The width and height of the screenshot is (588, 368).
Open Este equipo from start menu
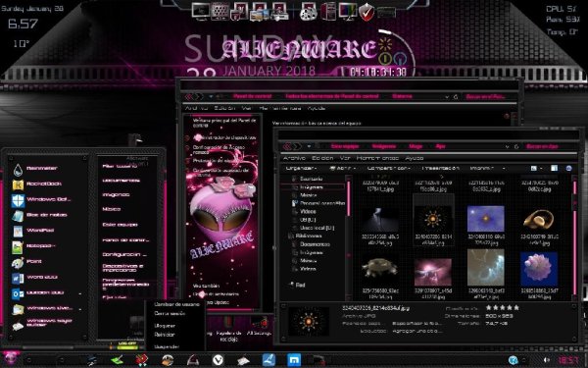pyautogui.click(x=120, y=225)
